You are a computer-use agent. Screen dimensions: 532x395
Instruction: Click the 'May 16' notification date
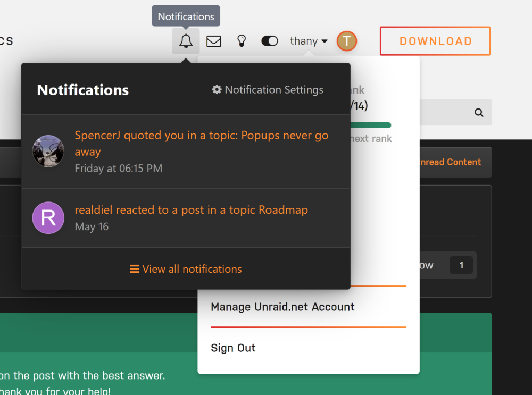(92, 226)
